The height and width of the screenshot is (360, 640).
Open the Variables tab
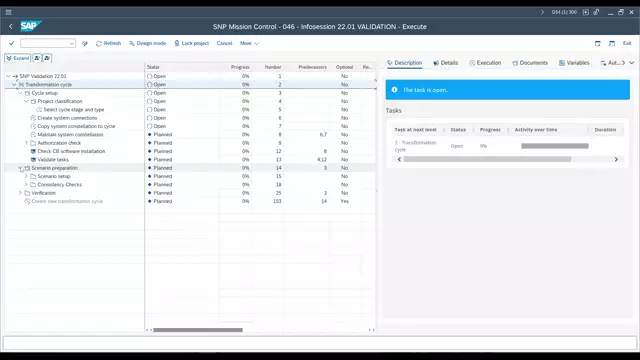574,63
